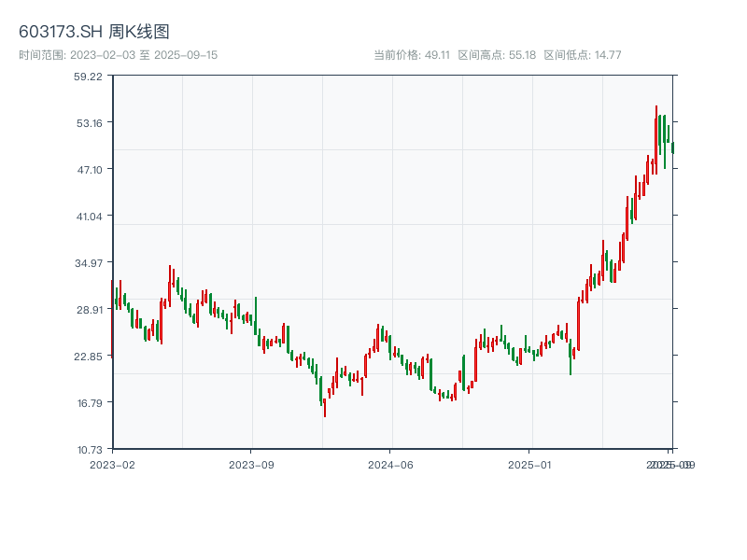Click the 2024-06 x-axis date label
Image resolution: width=747 pixels, height=560 pixels.
(390, 464)
